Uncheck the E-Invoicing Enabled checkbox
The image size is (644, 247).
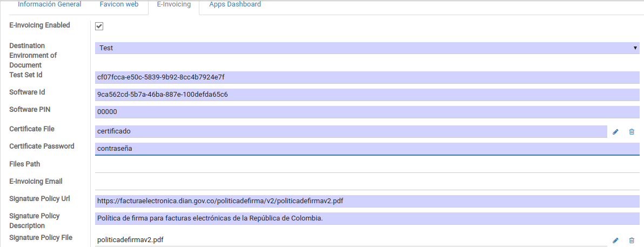pos(99,26)
